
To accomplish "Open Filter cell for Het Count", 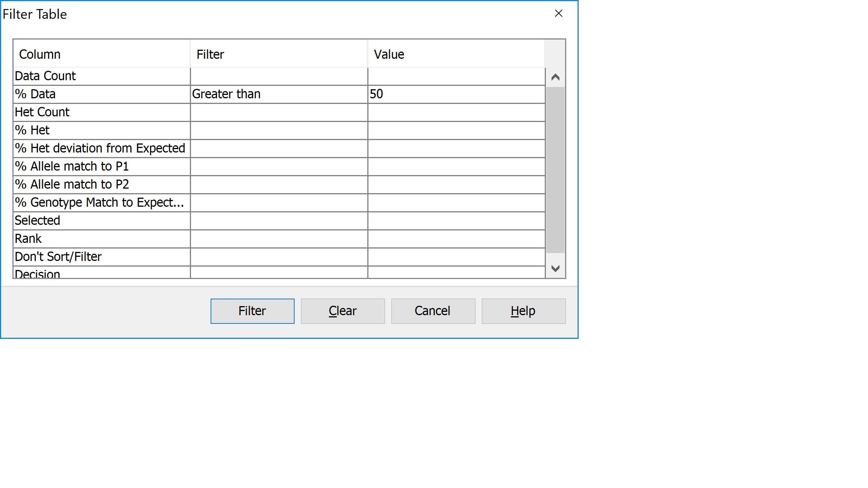I will click(279, 112).
